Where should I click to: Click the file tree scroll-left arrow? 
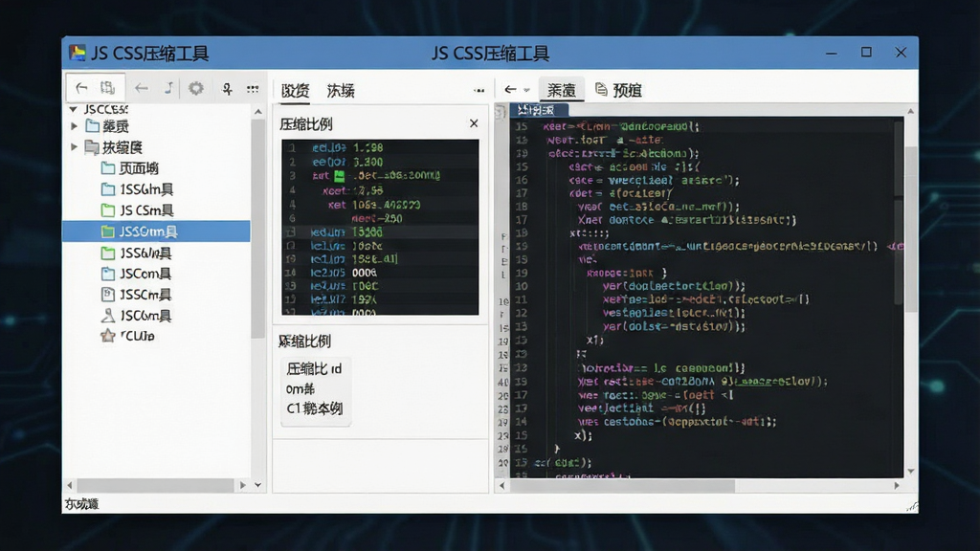[x=69, y=485]
